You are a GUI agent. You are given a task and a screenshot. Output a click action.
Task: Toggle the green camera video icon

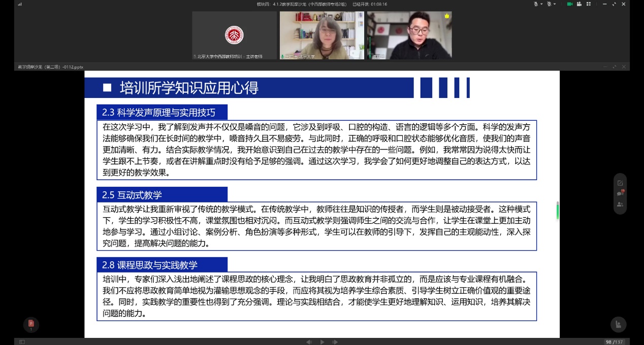point(570,4)
